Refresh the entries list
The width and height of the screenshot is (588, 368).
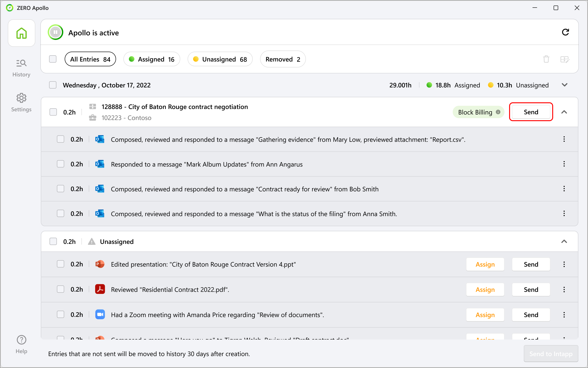566,32
